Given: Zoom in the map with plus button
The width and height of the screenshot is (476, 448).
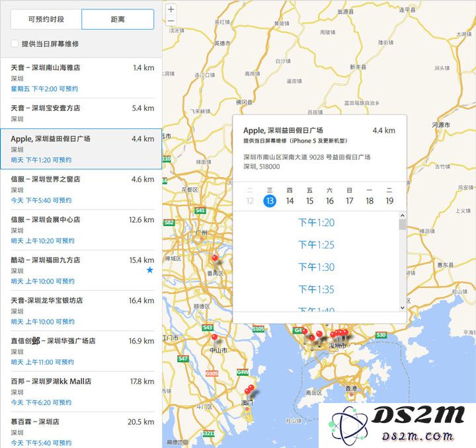Looking at the screenshot, I should tap(171, 9).
